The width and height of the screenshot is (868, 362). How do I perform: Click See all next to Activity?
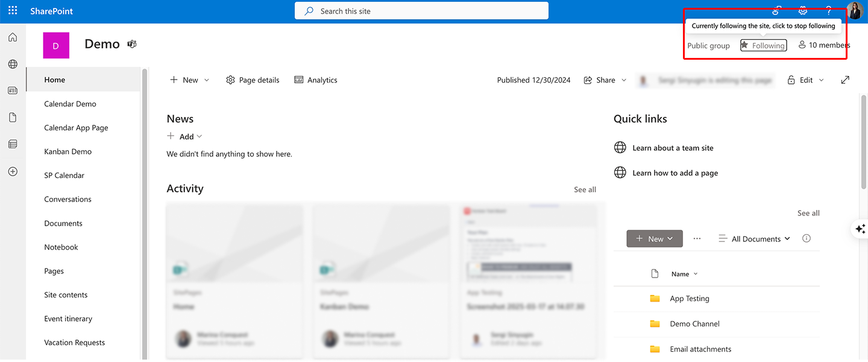[x=584, y=189]
